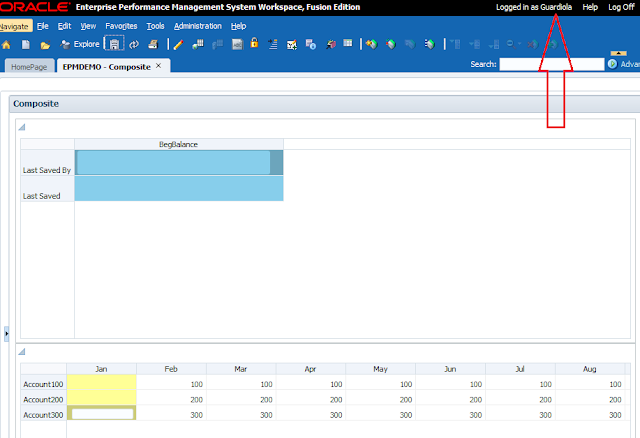Click Account200 Apr cell value 200
Image resolution: width=640 pixels, height=438 pixels.
(311, 400)
